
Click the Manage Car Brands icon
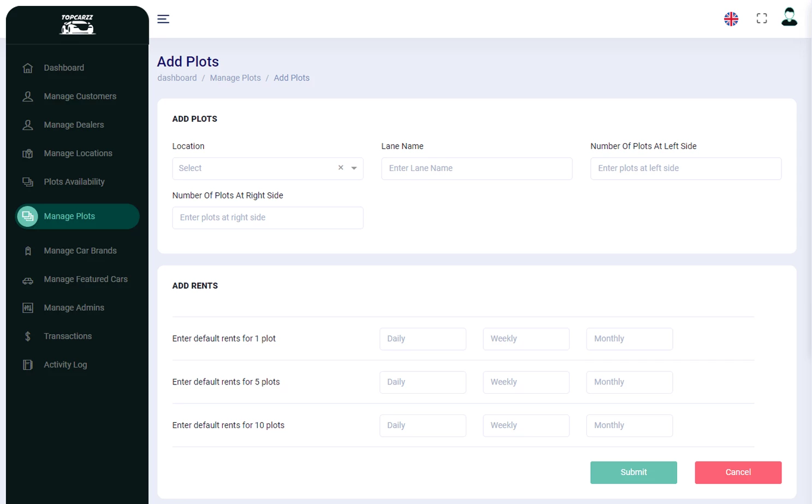coord(27,250)
